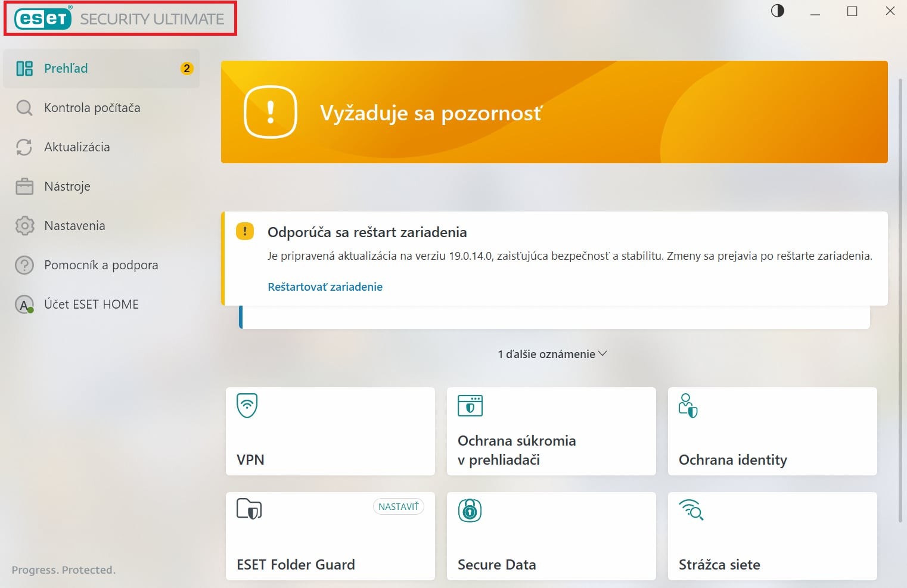Open the Secure Data padlock icon
Image resolution: width=907 pixels, height=588 pixels.
click(x=470, y=511)
